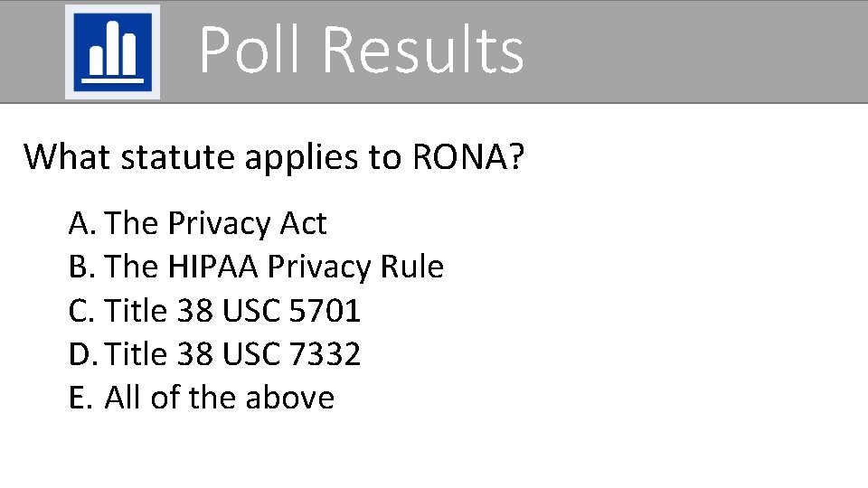Choose "All of the above" option

(x=220, y=398)
